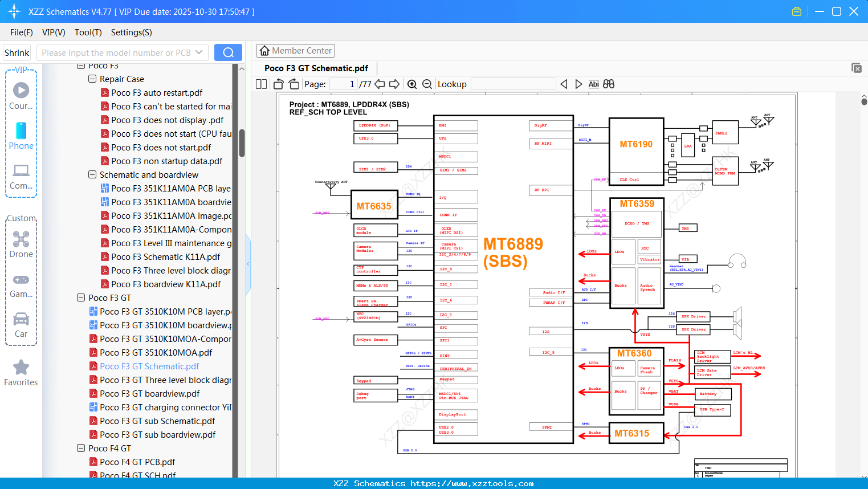Image resolution: width=868 pixels, height=489 pixels.
Task: Open the Tool(T) menu
Action: click(88, 32)
